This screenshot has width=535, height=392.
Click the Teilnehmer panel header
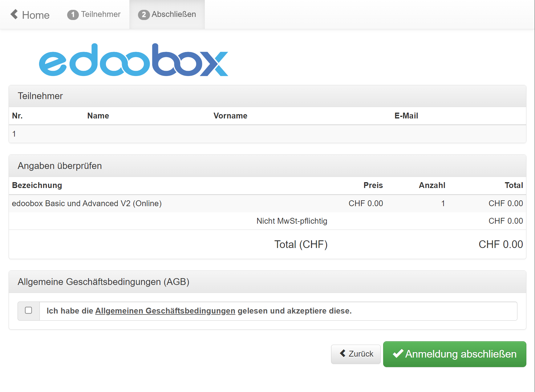(40, 96)
